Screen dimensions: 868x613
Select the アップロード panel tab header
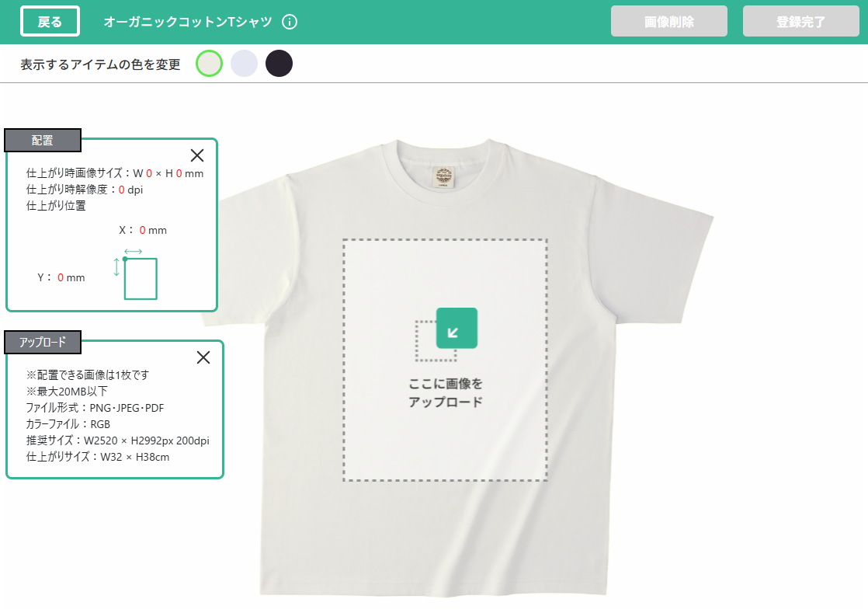point(43,343)
